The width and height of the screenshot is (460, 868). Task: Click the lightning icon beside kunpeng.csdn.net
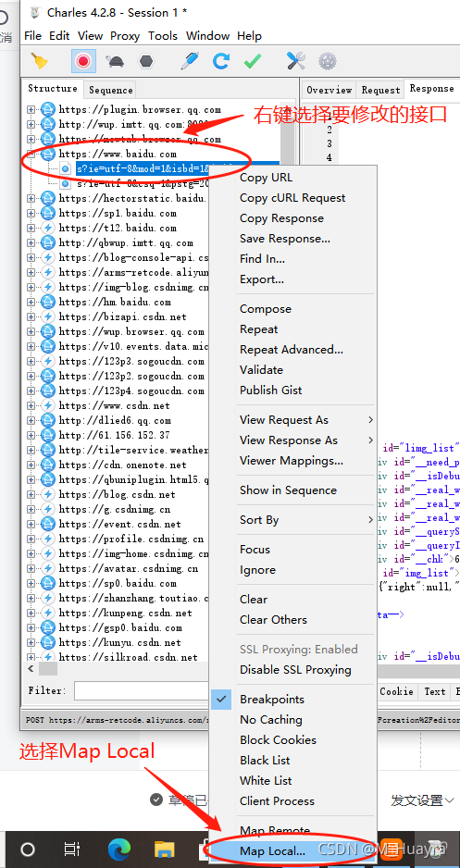point(48,613)
